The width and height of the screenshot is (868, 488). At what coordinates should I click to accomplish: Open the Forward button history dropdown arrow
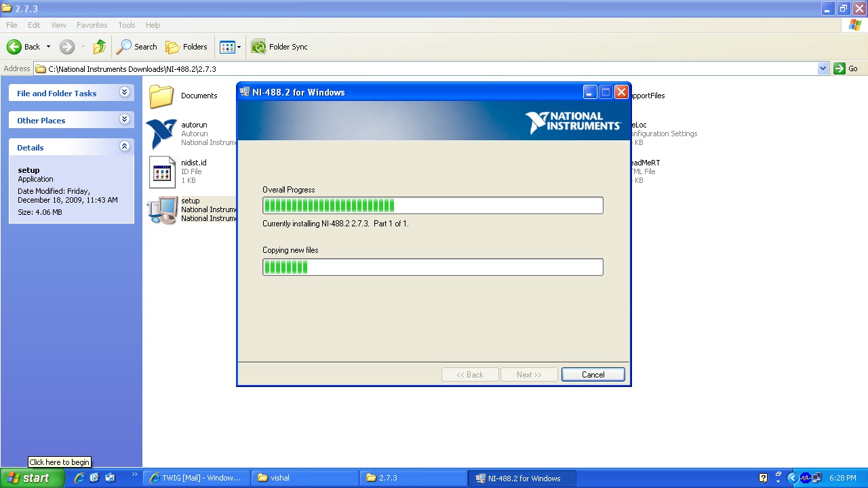[83, 47]
